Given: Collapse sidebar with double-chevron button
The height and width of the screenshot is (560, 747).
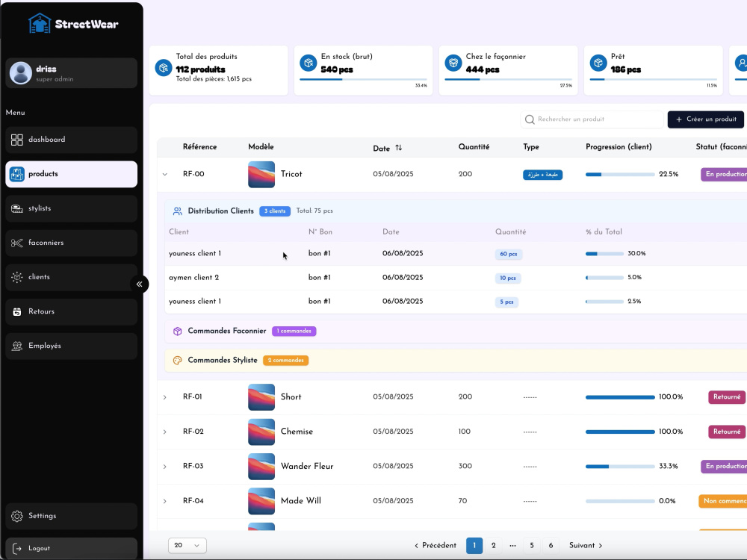Looking at the screenshot, I should click(x=139, y=284).
